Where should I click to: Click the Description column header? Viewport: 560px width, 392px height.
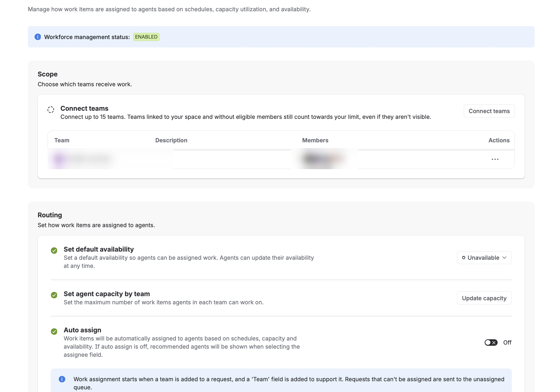[x=171, y=140]
